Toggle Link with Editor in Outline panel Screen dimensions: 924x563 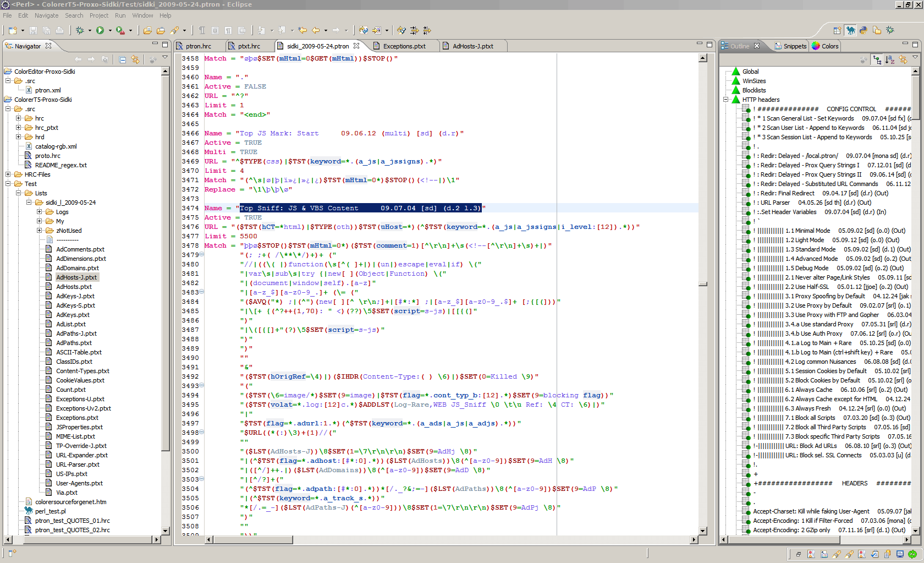[x=903, y=59]
